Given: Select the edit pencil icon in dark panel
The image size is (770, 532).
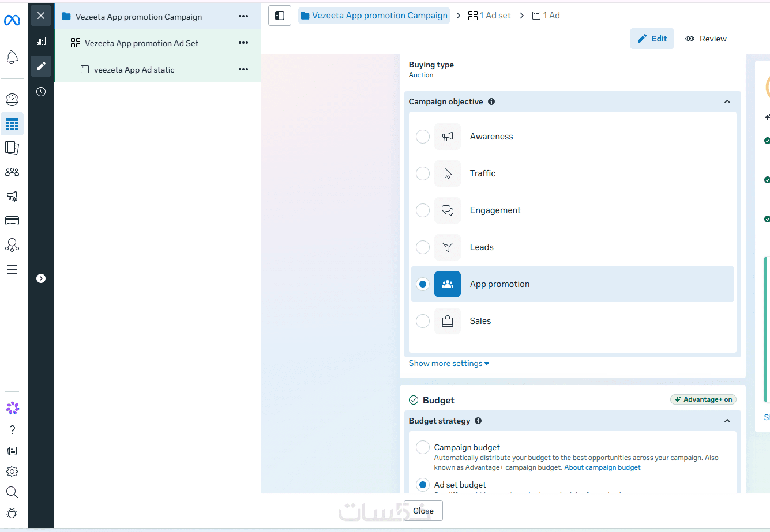Looking at the screenshot, I should [41, 66].
